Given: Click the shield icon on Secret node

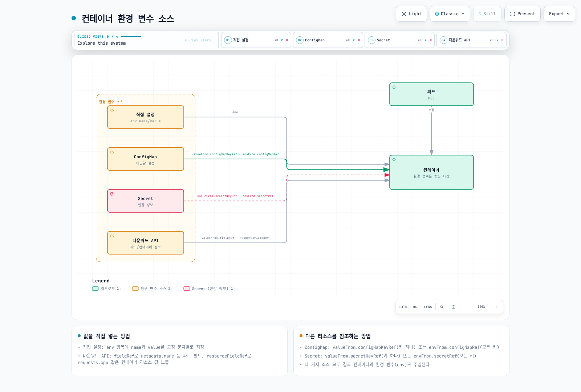Looking at the screenshot, I should coord(112,194).
